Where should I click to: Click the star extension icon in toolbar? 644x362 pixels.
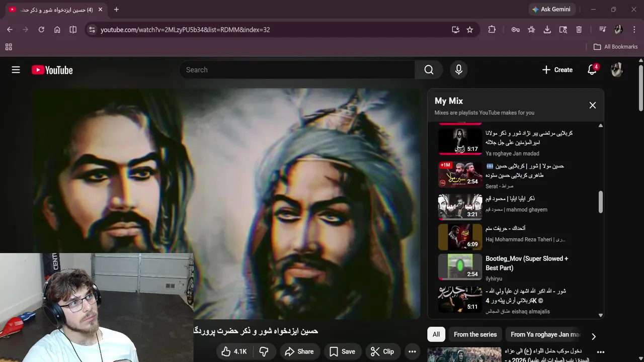pos(531,30)
